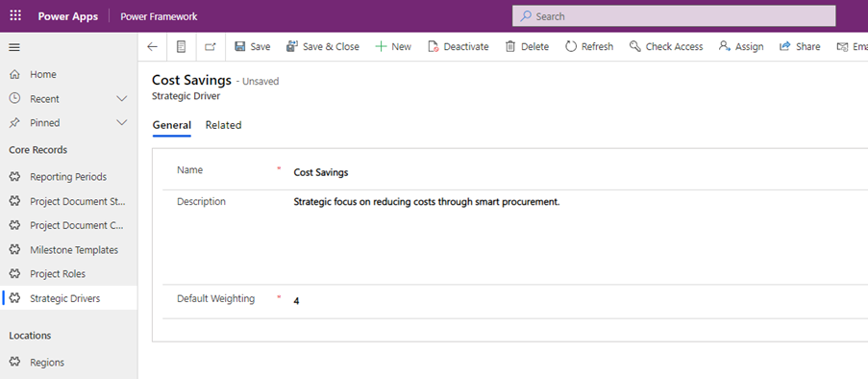The image size is (868, 379).
Task: Click the Email envelope icon in toolbar
Action: click(842, 47)
